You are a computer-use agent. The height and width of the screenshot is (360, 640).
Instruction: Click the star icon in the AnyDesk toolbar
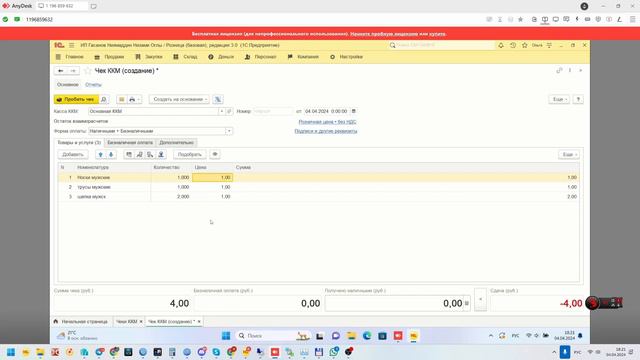[x=520, y=19]
